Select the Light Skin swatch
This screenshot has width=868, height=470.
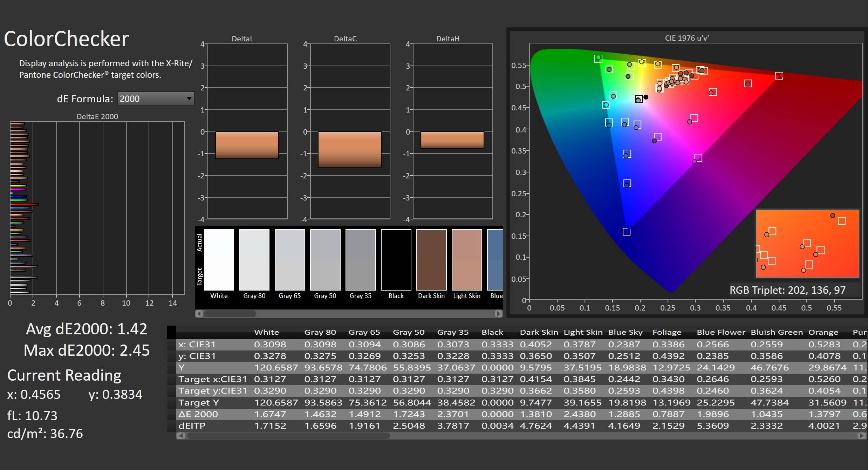pyautogui.click(x=467, y=260)
